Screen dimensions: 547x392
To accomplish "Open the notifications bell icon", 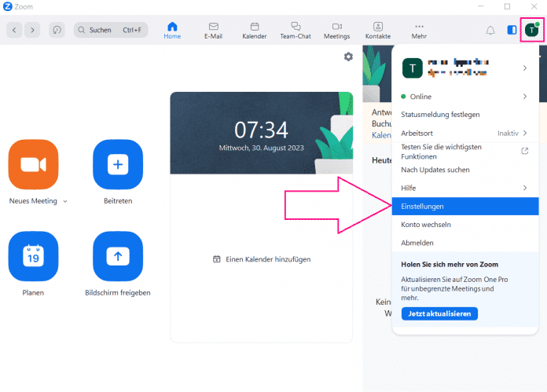I will [x=490, y=30].
